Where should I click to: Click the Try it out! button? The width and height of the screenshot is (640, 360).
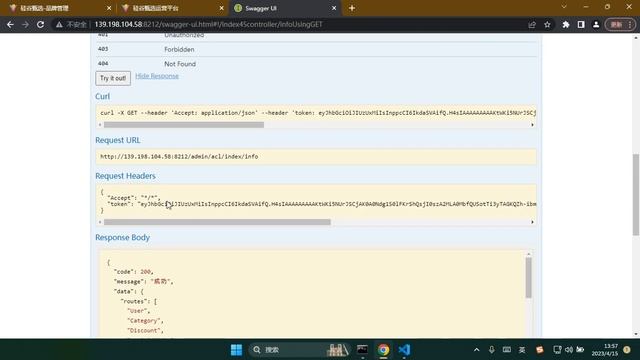pyautogui.click(x=113, y=78)
